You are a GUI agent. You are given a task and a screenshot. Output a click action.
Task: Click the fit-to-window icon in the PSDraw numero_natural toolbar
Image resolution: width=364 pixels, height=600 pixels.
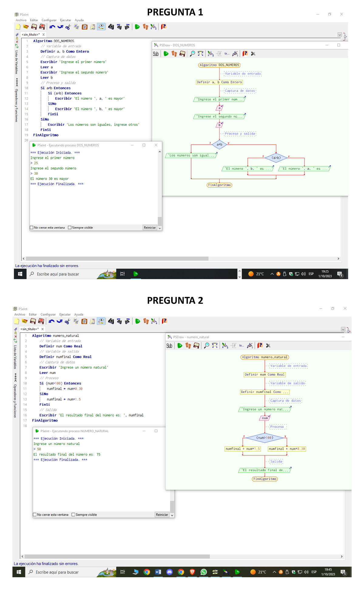pyautogui.click(x=215, y=346)
